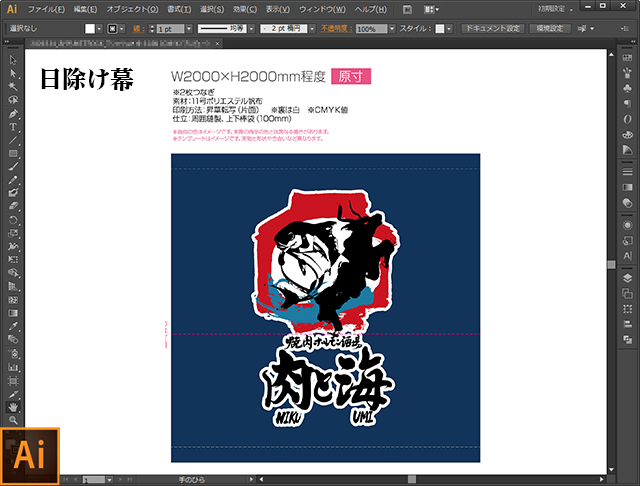This screenshot has width=640, height=486.
Task: Select the Selection tool (black arrow)
Action: (x=13, y=60)
